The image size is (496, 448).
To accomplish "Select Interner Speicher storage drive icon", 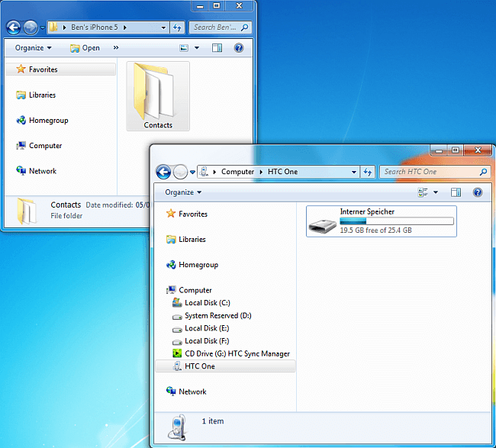I will click(x=322, y=226).
